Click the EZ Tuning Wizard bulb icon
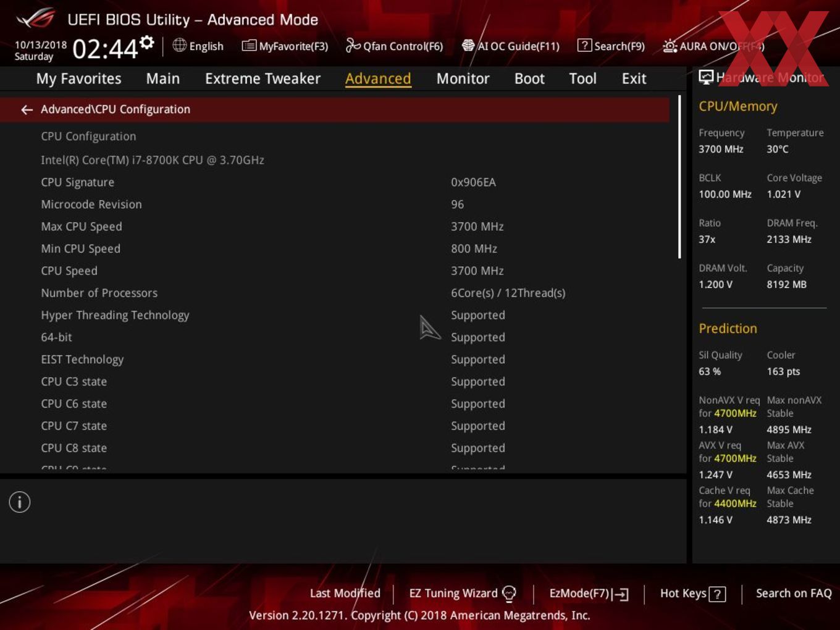840x630 pixels. coord(509,594)
